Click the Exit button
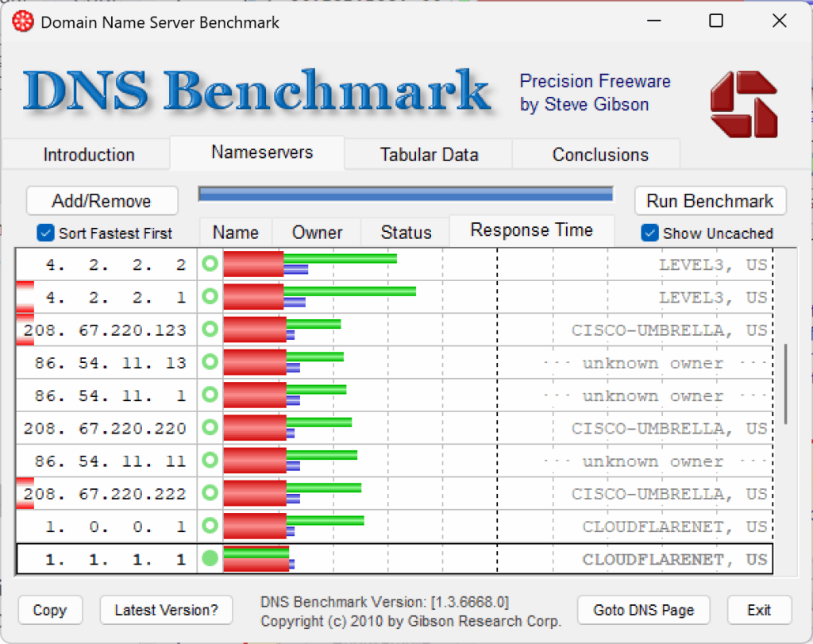 tap(759, 611)
